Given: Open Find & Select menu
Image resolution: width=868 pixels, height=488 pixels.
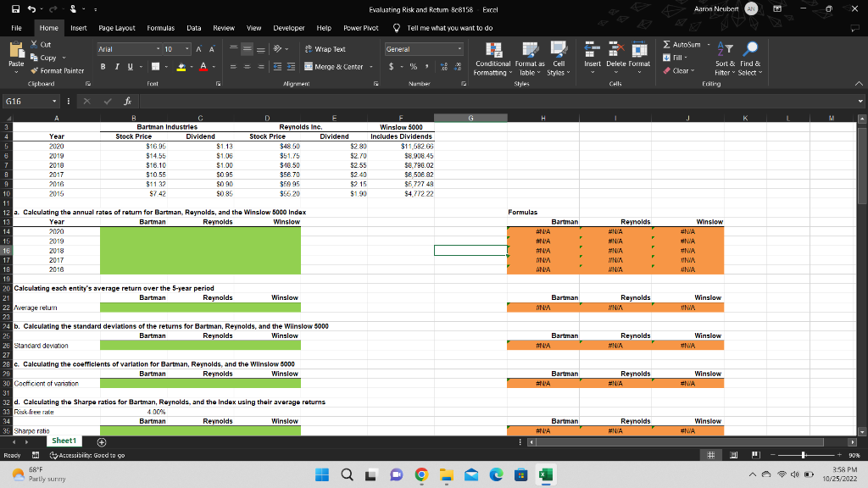Looking at the screenshot, I should click(750, 58).
